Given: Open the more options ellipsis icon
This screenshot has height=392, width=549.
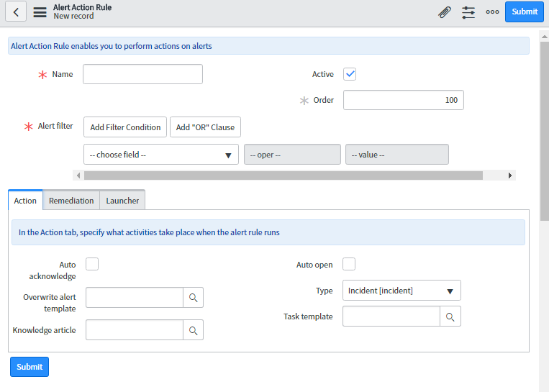Looking at the screenshot, I should (492, 12).
